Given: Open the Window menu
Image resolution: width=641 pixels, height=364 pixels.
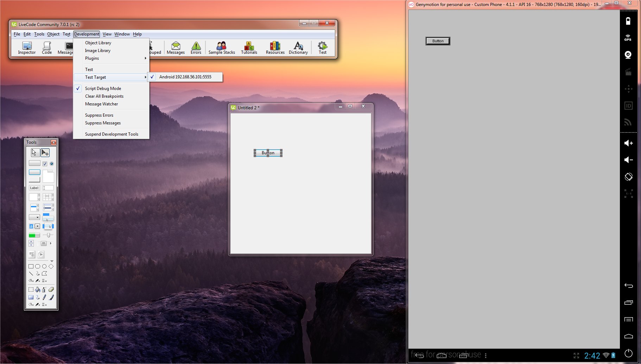Looking at the screenshot, I should (x=122, y=34).
